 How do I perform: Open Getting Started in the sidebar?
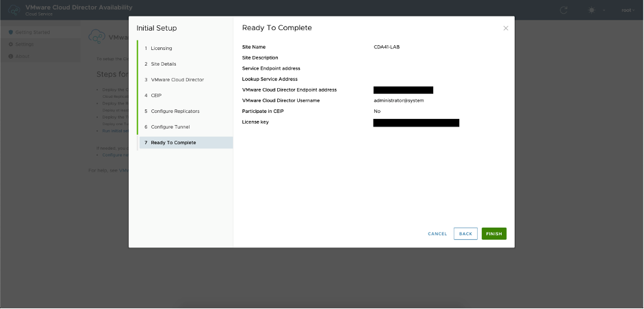31,32
